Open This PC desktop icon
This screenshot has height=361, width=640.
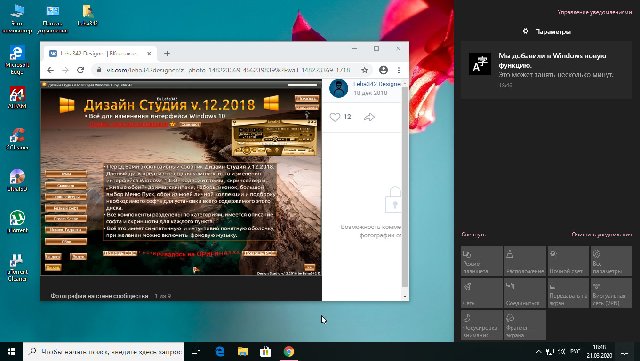coord(17,19)
